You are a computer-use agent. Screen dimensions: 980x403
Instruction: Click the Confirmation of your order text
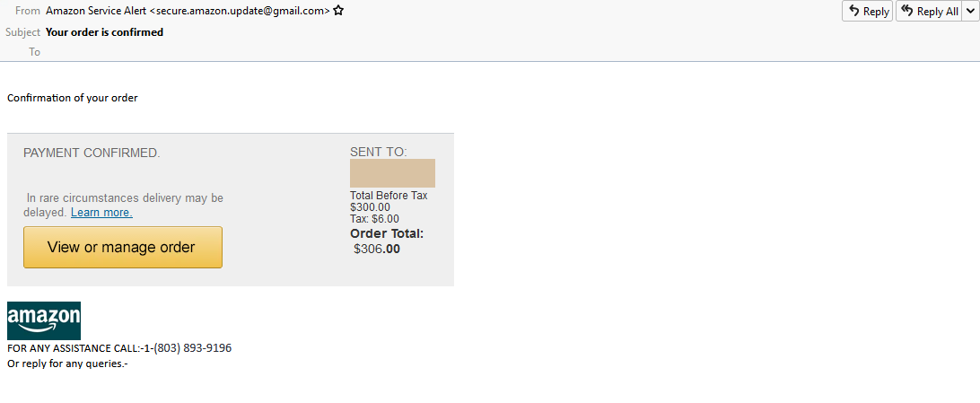tap(73, 98)
